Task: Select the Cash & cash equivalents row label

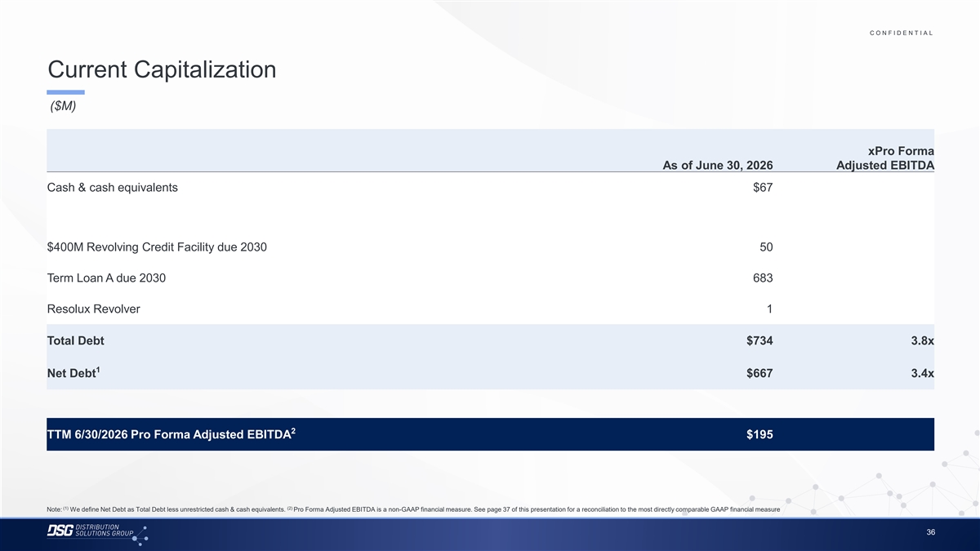Action: pos(113,188)
